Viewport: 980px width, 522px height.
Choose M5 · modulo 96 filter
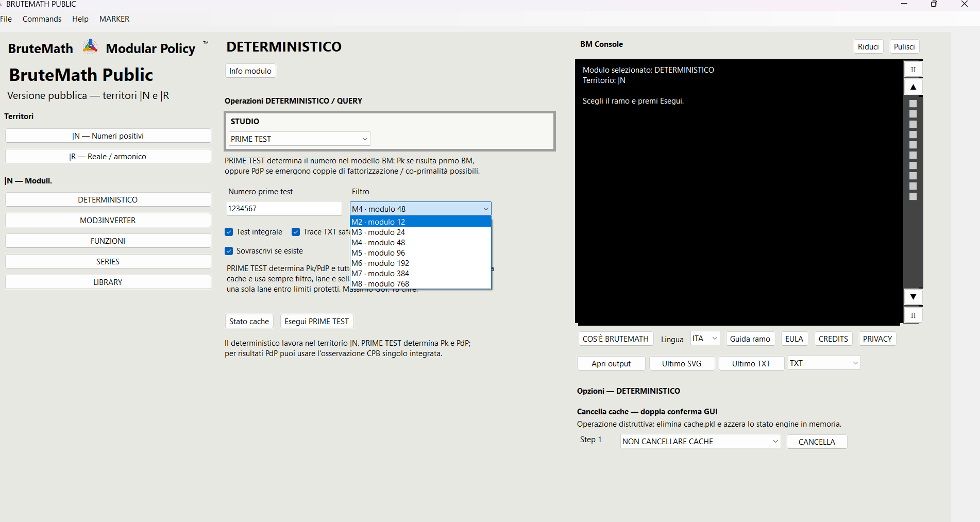tap(420, 252)
